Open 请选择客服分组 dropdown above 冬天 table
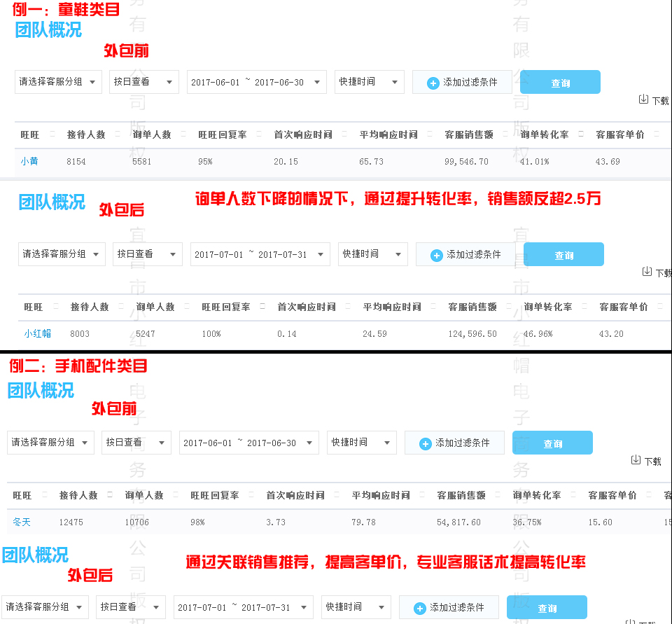 tap(50, 443)
